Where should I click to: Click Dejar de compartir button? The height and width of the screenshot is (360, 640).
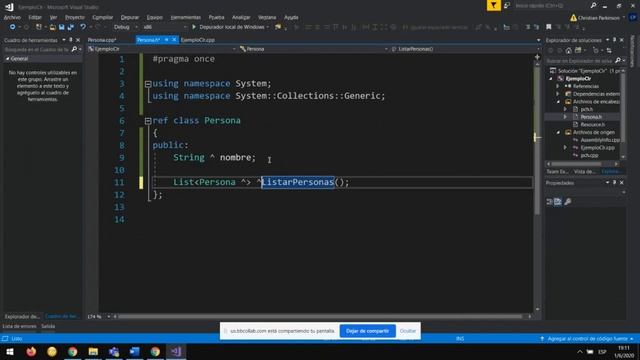(367, 331)
